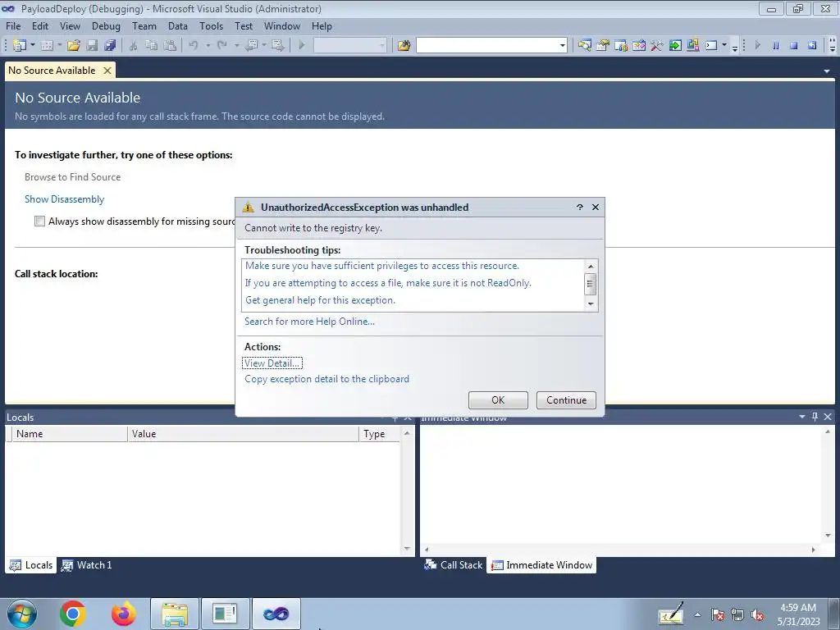
Task: Click Continue in the exception dialog
Action: click(566, 400)
